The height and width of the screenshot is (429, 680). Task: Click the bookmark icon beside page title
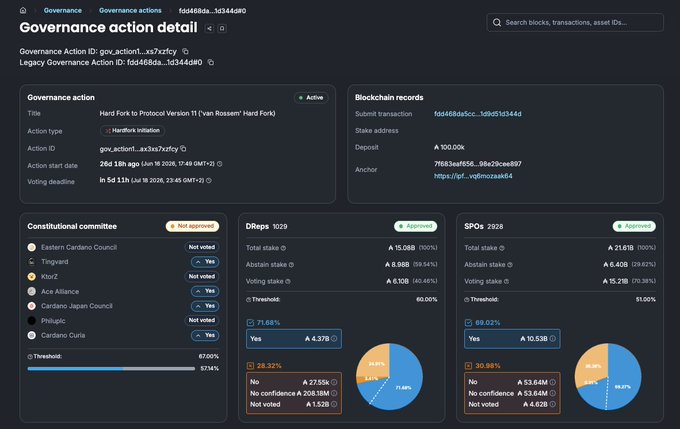click(x=222, y=28)
